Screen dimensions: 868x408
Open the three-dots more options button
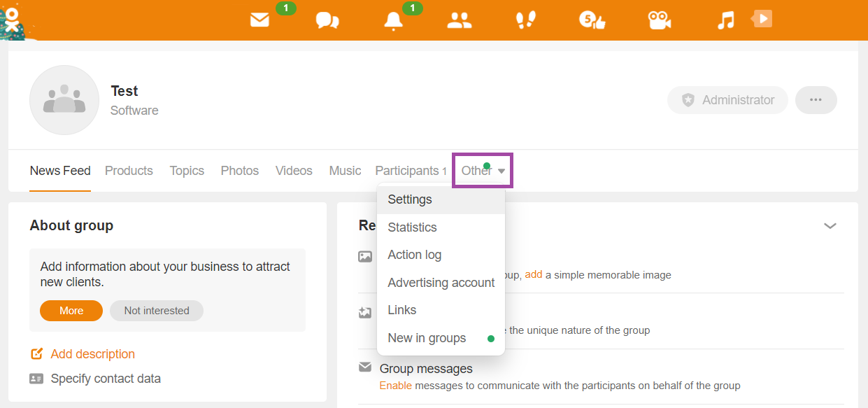816,100
